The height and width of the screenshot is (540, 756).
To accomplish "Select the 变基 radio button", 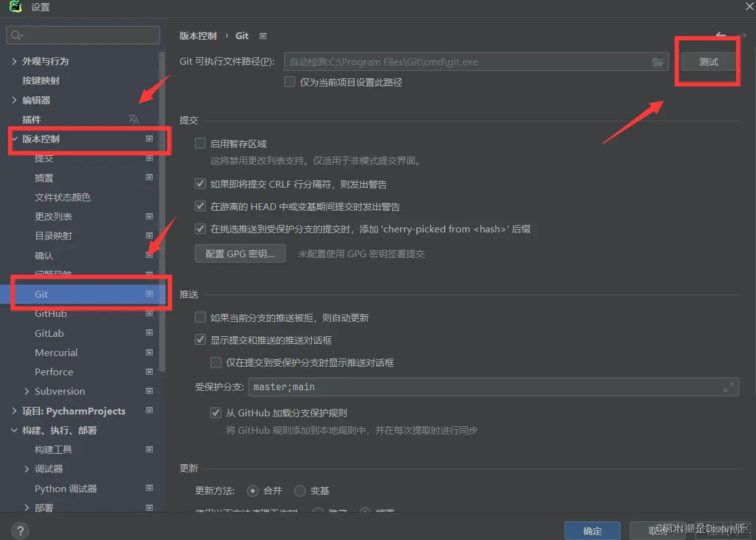I will [x=300, y=490].
